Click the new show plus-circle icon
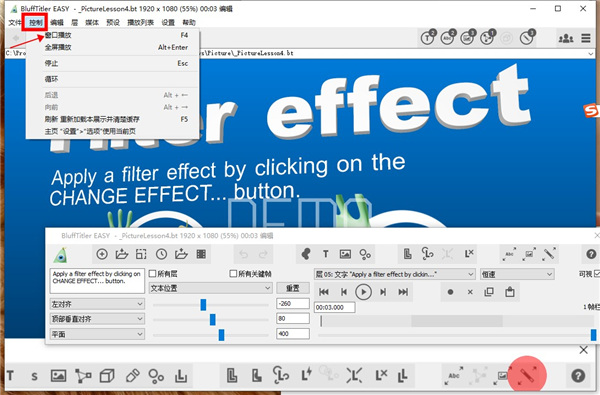The height and width of the screenshot is (395, 600). click(x=102, y=254)
